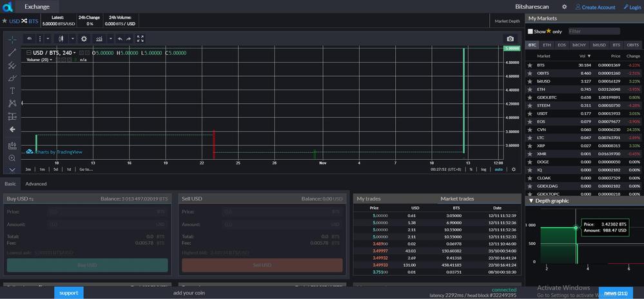Open the chart measure tool icon
Viewport: 644px width, 299px height.
pos(12,146)
